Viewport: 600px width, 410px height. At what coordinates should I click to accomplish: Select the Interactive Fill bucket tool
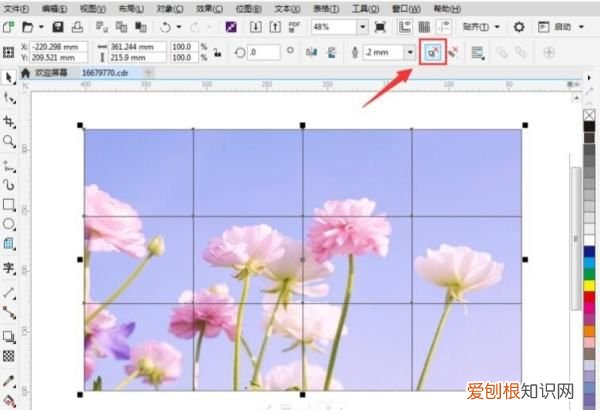click(x=8, y=401)
